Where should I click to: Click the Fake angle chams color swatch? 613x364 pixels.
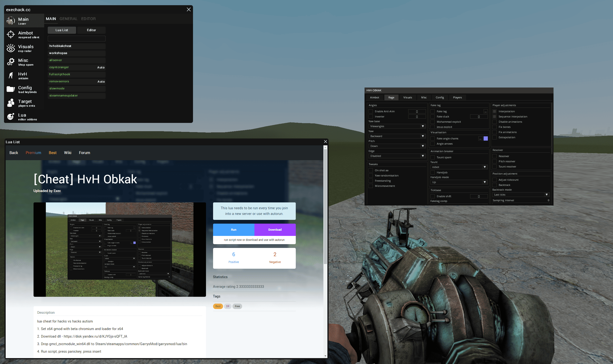click(x=485, y=138)
